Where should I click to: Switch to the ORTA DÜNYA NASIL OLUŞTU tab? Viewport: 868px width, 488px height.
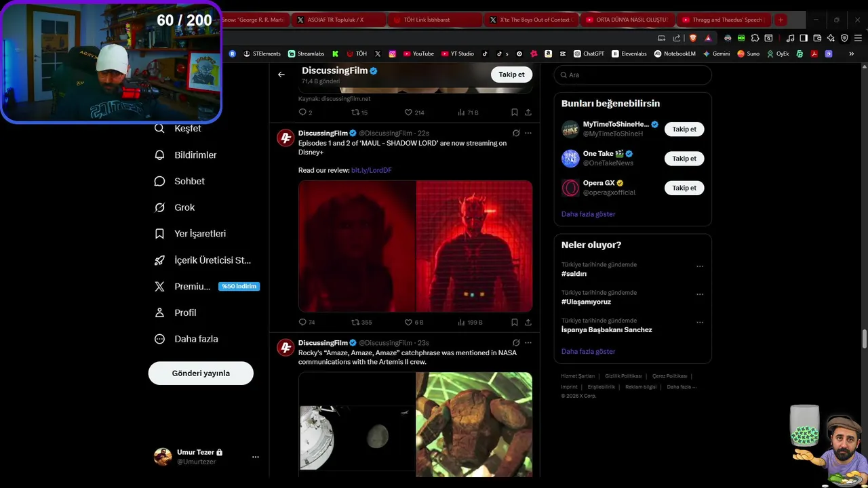[x=627, y=20]
